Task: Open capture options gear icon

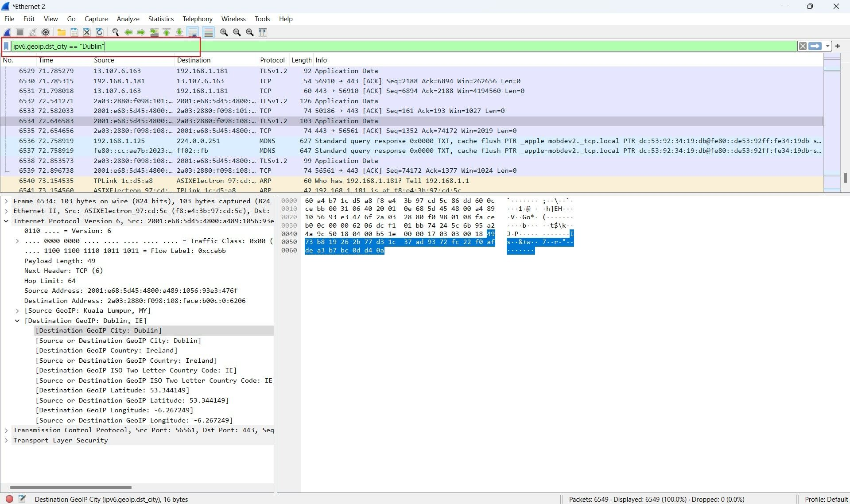Action: click(46, 32)
